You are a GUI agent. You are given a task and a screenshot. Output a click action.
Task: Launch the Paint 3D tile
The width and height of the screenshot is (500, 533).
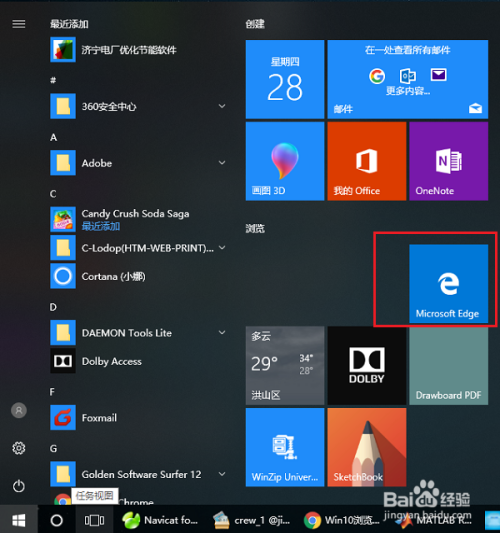(285, 161)
